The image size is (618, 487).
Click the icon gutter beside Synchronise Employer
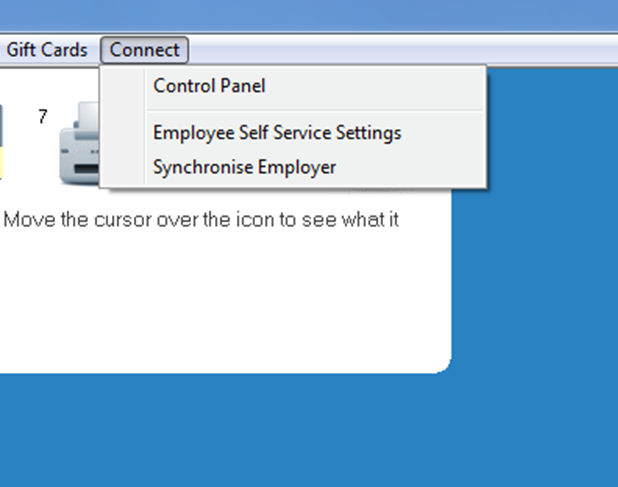click(123, 167)
